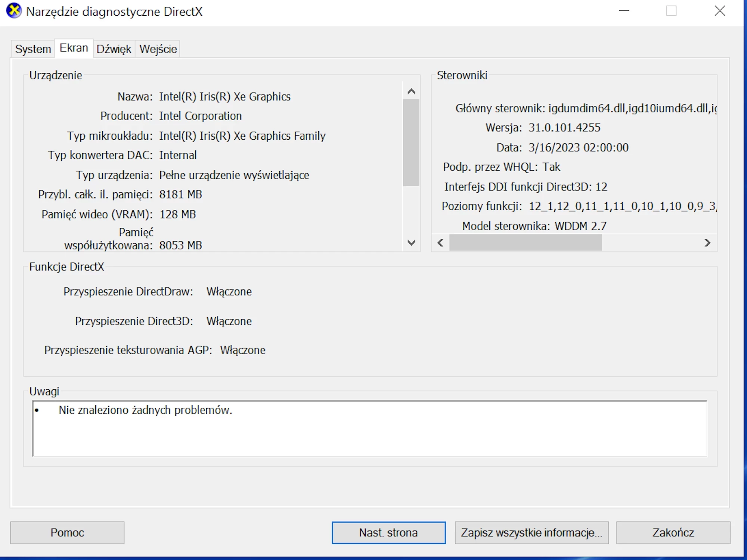Close the DirectX diagnostic window
This screenshot has height=560, width=747.
pos(720,11)
